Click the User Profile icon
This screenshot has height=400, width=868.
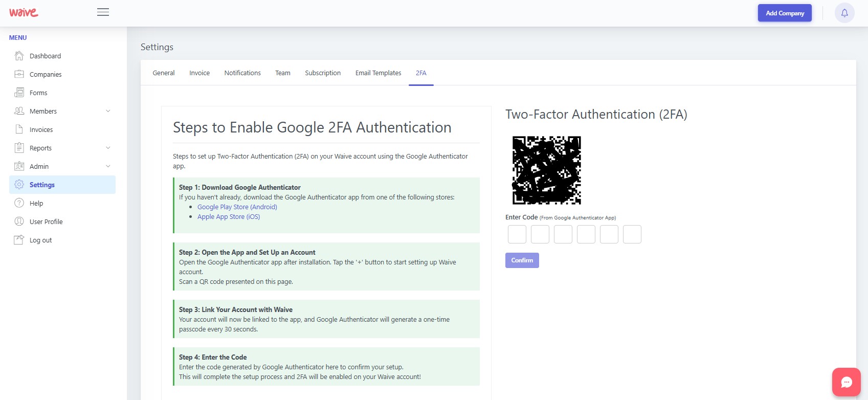coord(19,221)
